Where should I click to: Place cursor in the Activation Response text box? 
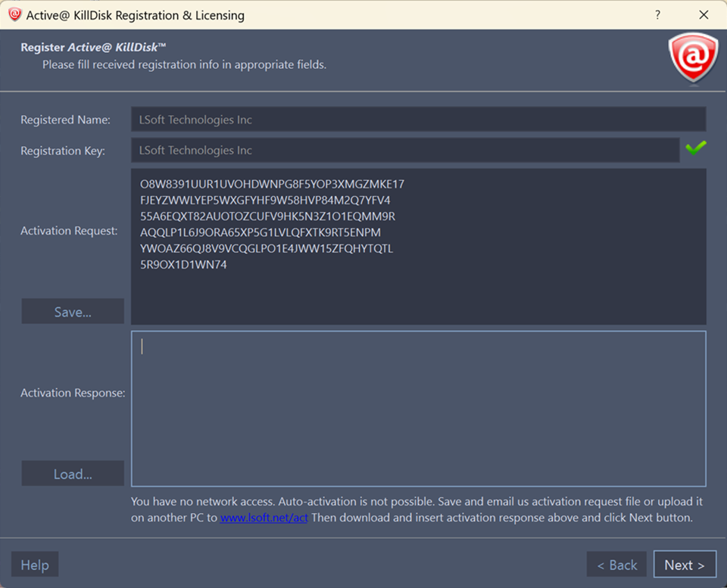click(418, 408)
